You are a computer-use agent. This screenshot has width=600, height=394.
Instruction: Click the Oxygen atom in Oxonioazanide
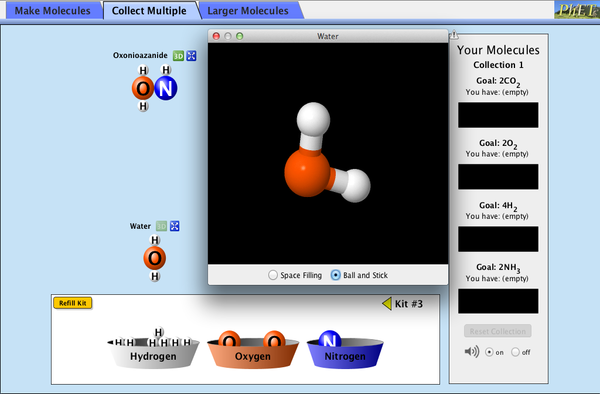tap(143, 88)
